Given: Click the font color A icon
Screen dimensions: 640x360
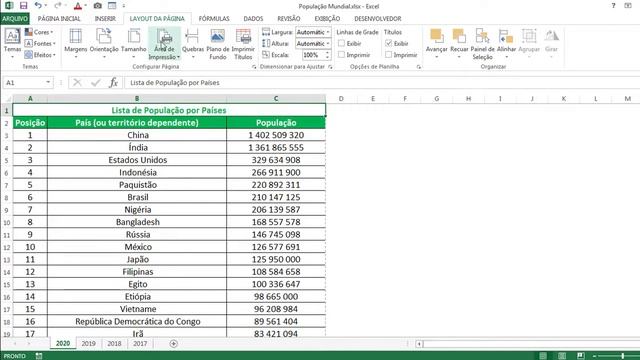Looking at the screenshot, I should click(x=78, y=6).
